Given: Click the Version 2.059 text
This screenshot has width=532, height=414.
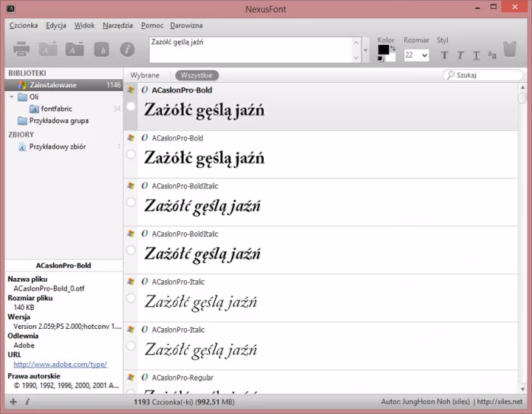Looking at the screenshot, I should [x=68, y=326].
